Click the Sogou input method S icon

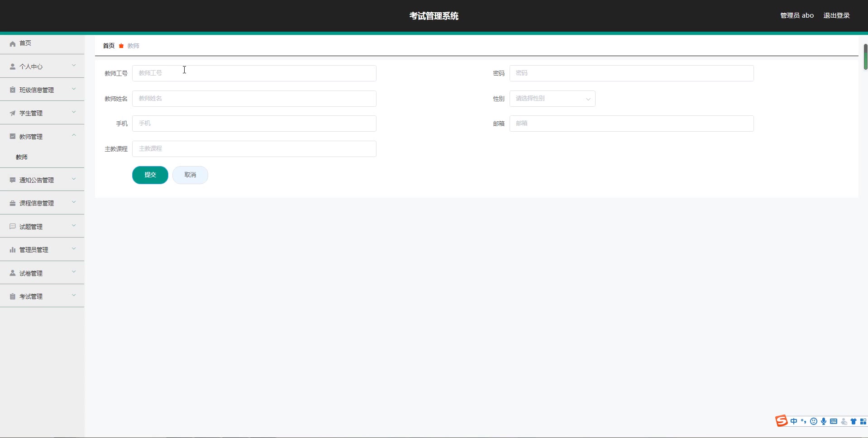tap(782, 421)
